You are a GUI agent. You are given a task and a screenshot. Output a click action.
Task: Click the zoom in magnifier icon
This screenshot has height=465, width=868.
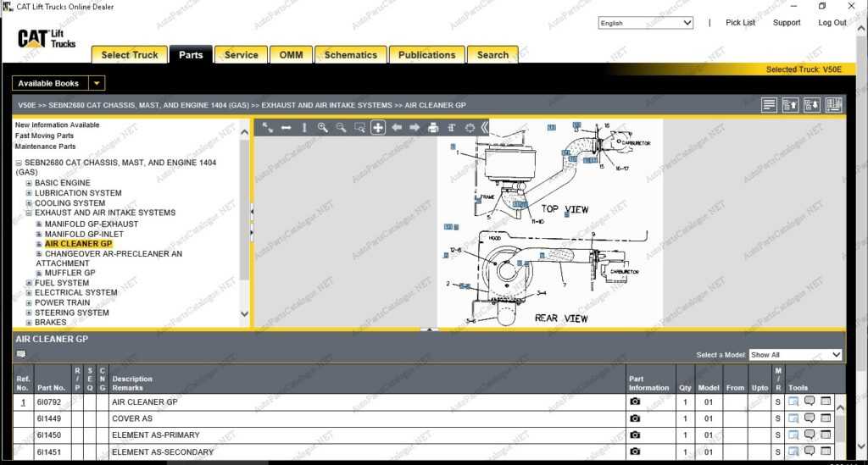[323, 128]
